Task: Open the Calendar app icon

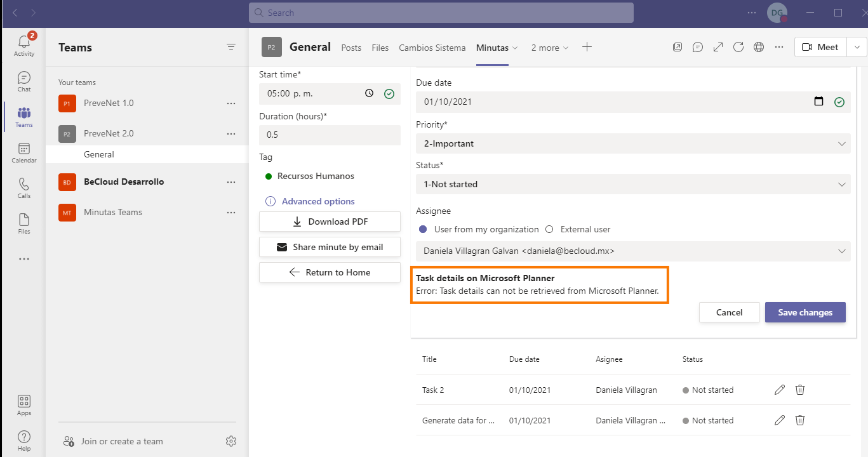Action: 23,152
